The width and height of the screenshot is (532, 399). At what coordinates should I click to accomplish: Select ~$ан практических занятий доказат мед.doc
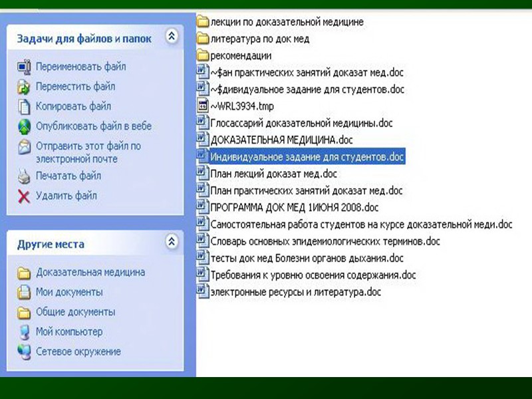point(307,72)
